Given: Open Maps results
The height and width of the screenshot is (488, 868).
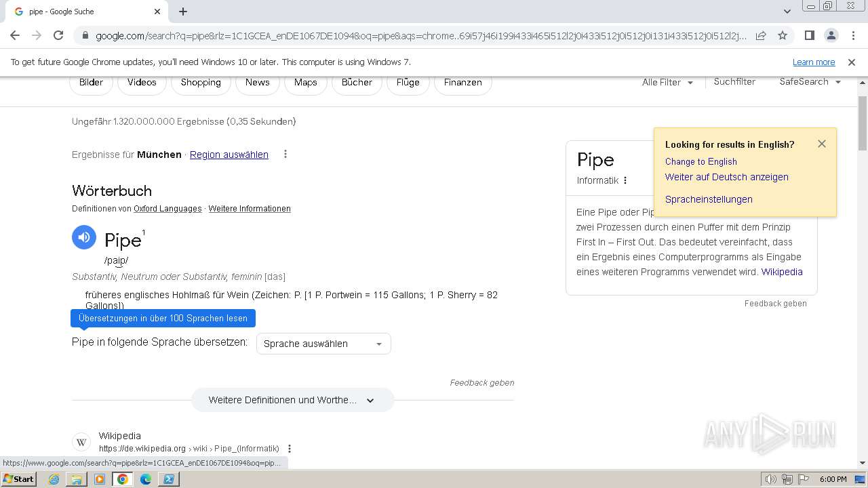Looking at the screenshot, I should tap(306, 82).
